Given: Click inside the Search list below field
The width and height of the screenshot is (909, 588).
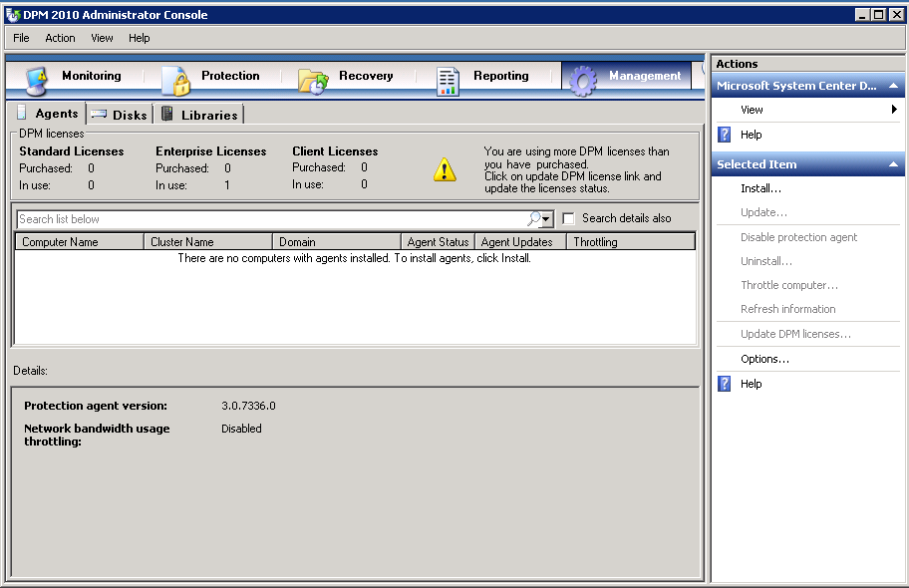Looking at the screenshot, I should 271,219.
